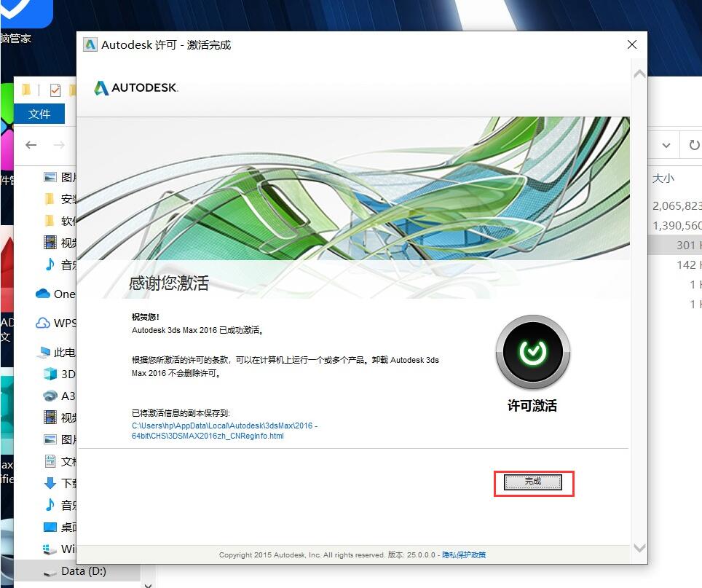Image resolution: width=702 pixels, height=588 pixels.
Task: Open the 文件 tab in File Explorer
Action: (x=39, y=114)
